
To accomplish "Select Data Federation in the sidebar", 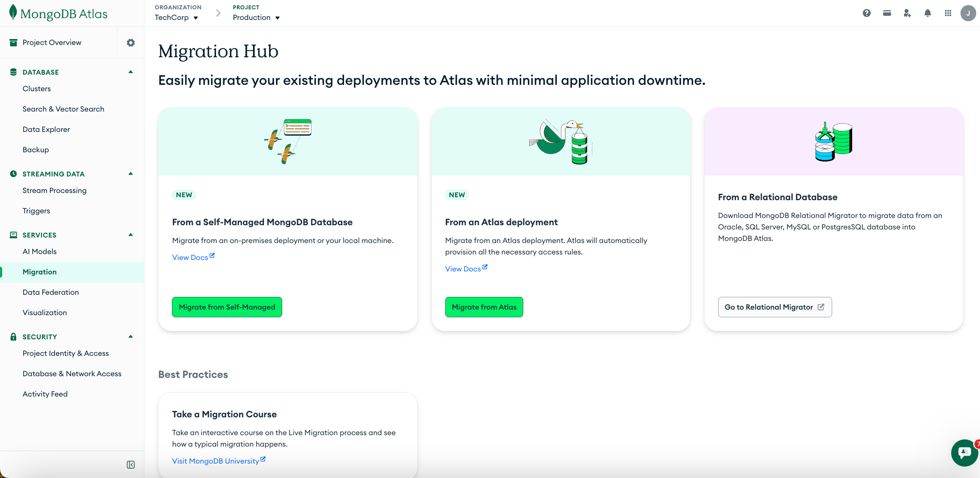I will 50,292.
